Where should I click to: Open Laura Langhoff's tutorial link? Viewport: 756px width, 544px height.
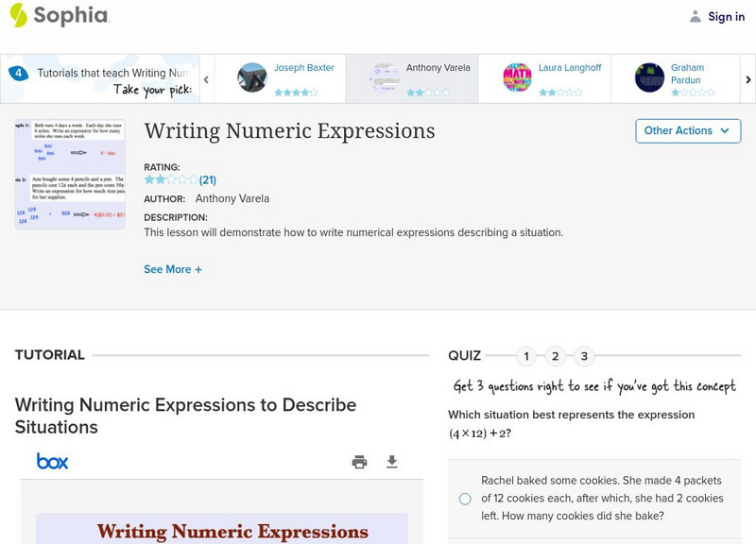tap(570, 68)
